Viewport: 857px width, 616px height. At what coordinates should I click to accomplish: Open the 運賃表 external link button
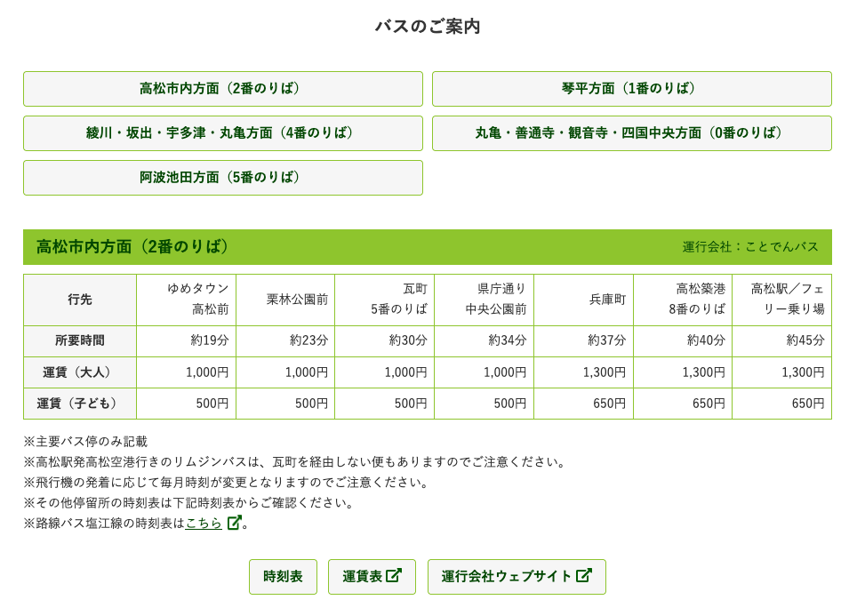coord(372,577)
